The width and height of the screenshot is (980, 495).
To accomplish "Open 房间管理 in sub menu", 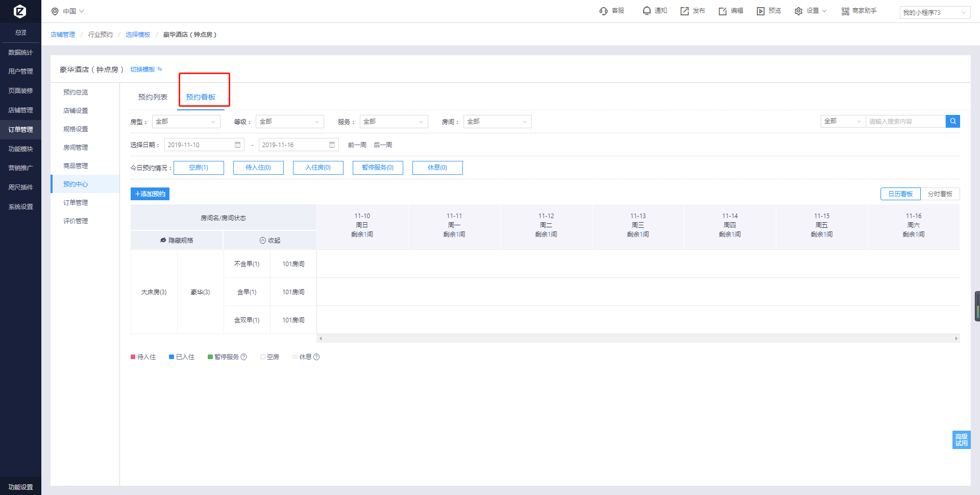I will (x=76, y=148).
